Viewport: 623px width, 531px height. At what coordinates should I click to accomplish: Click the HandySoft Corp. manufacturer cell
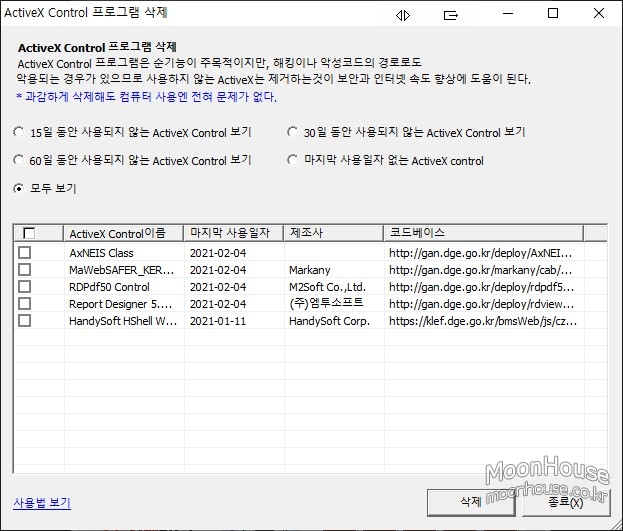335,321
